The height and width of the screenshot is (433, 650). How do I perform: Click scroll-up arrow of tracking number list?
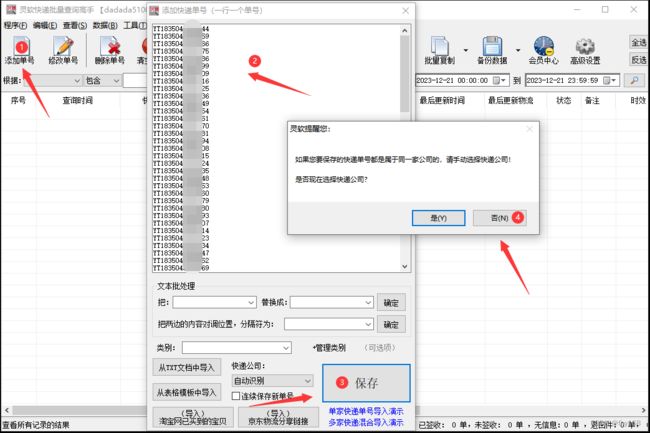point(405,31)
